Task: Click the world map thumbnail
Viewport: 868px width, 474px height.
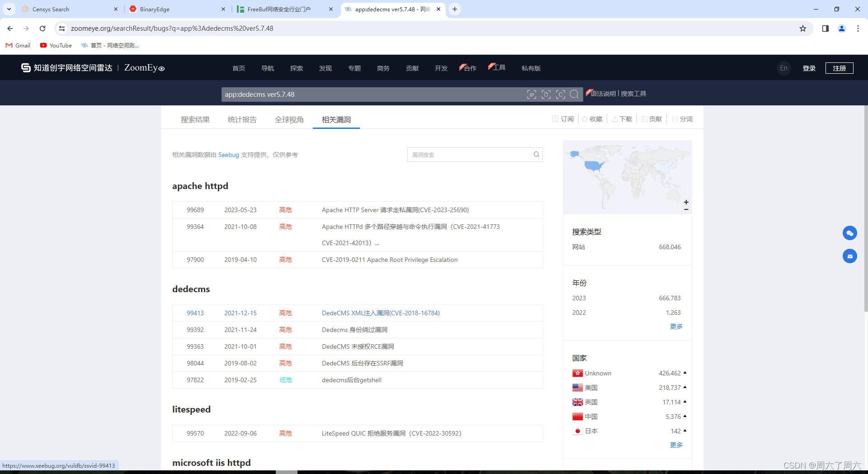Action: tap(627, 177)
